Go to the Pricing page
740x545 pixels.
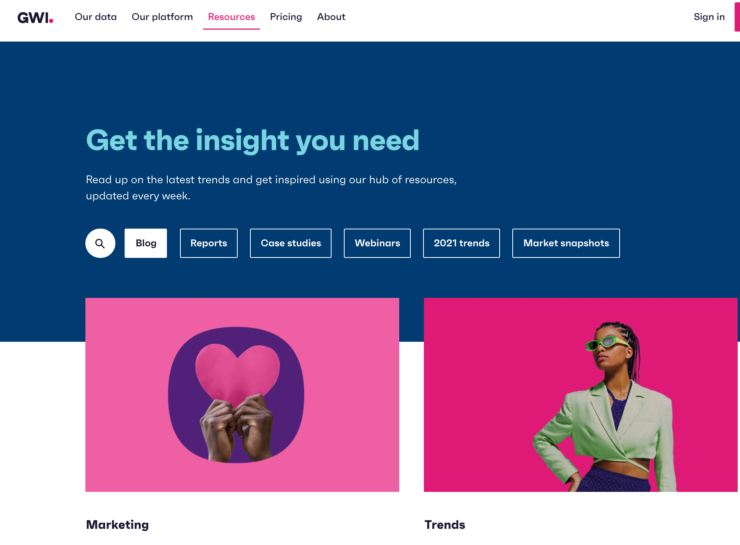pos(286,17)
